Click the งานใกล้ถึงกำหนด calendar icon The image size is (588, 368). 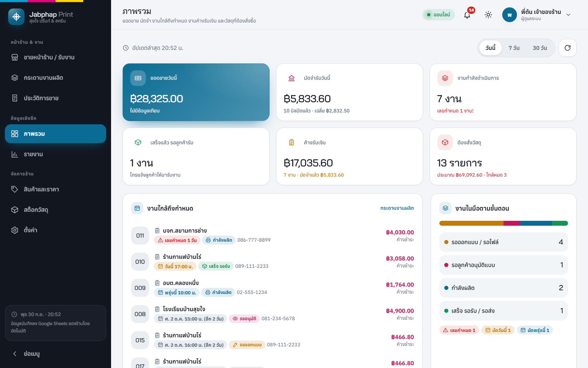(137, 208)
